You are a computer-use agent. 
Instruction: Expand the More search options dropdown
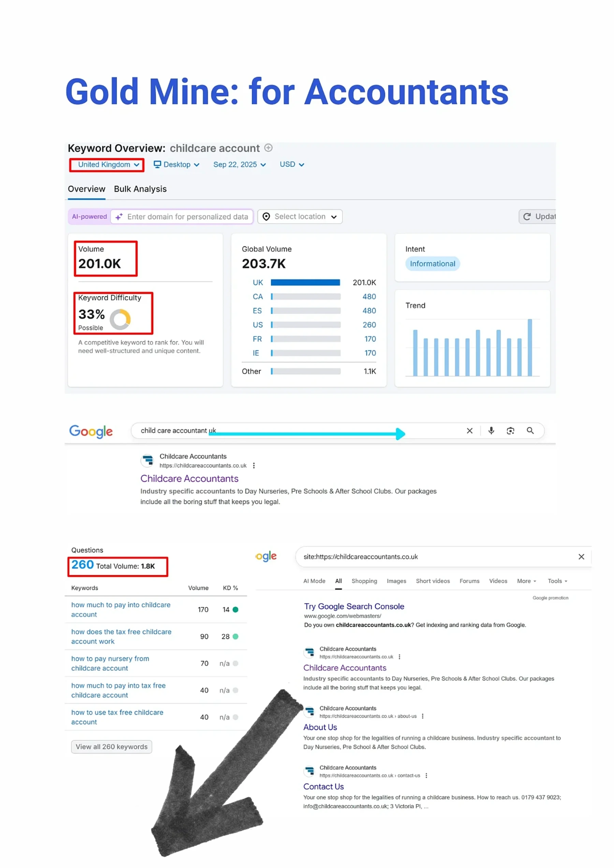(x=527, y=581)
